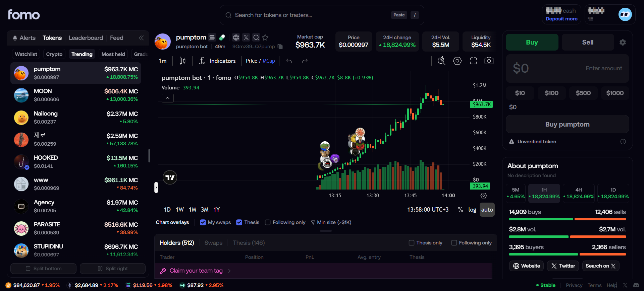Click the token list scrollbar handle
This screenshot has width=644, height=291.
click(x=149, y=156)
